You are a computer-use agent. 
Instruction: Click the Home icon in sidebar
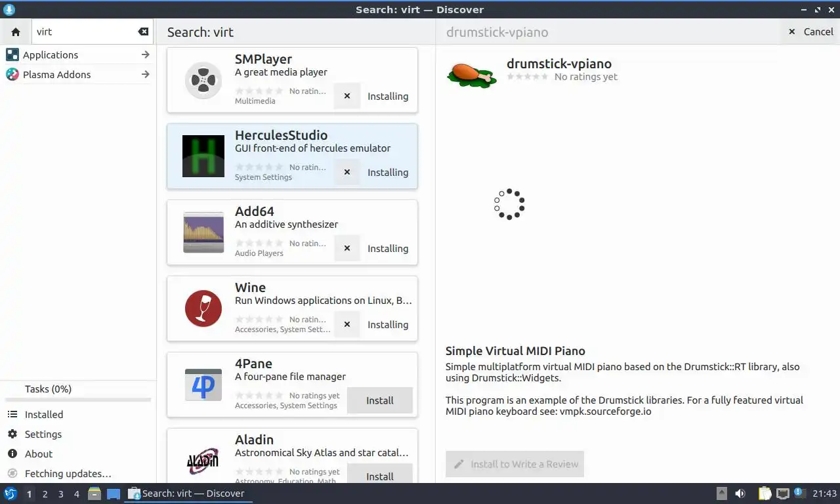16,31
